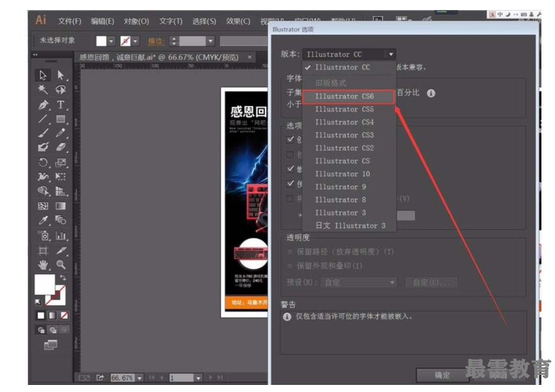Select the Rotate tool
The height and width of the screenshot is (392, 555).
coord(43,162)
